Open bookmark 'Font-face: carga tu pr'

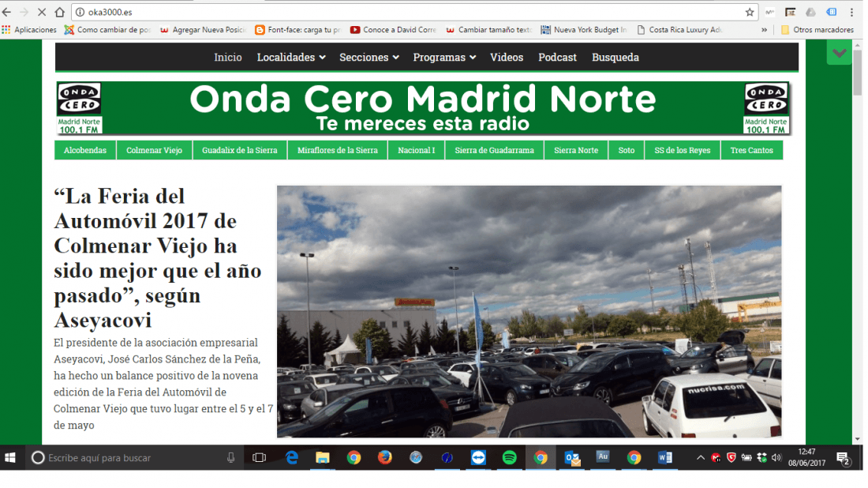point(297,30)
